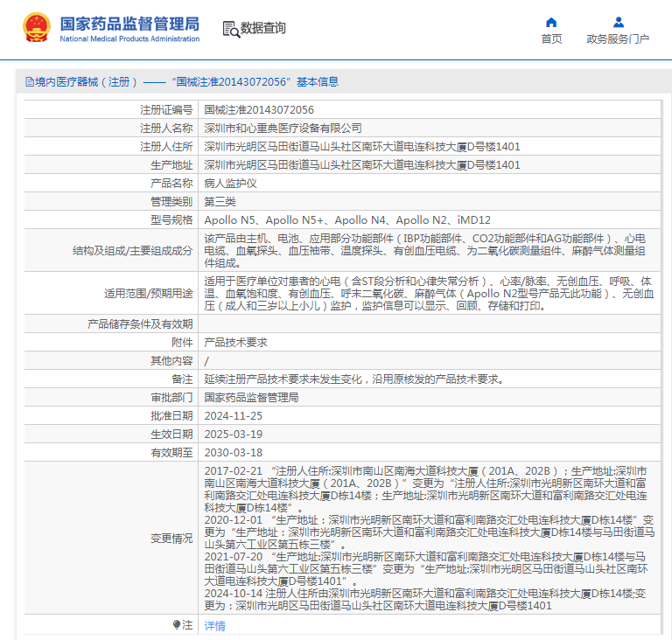Click the 其他内容 row label
Viewport: 672px width, 640px height.
point(171,361)
